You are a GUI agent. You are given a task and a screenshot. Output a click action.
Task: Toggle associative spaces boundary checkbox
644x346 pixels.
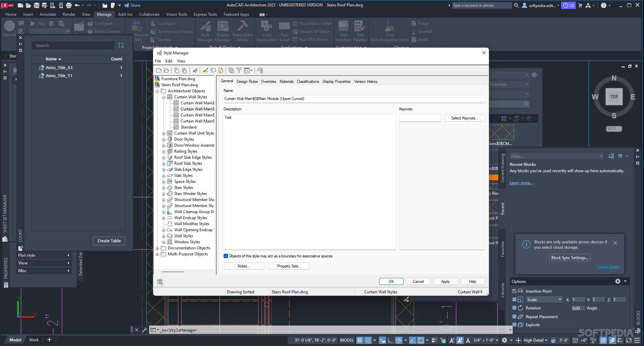coord(226,256)
